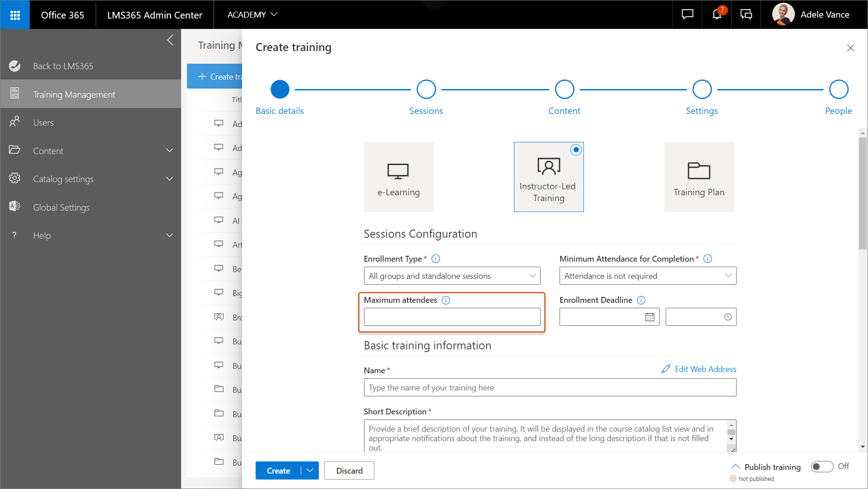Click info icon next to Maximum attendees
The image size is (868, 489).
pyautogui.click(x=446, y=300)
